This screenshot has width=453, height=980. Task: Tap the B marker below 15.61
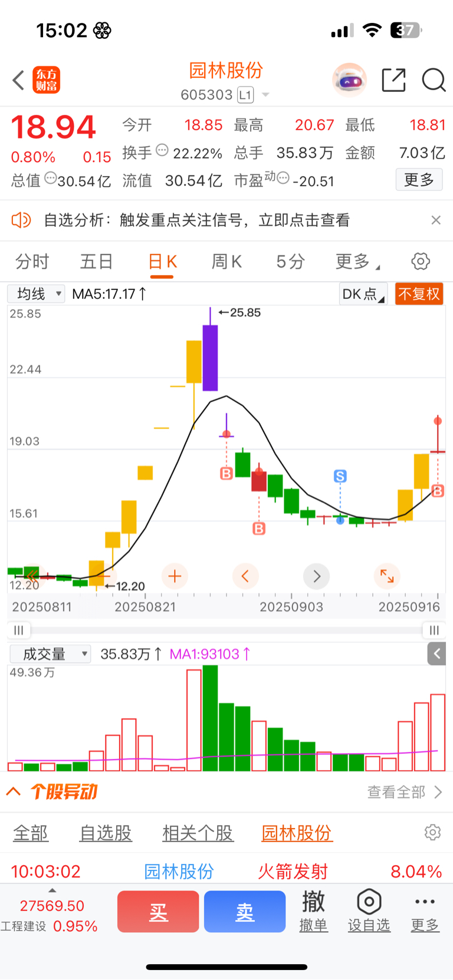point(259,529)
